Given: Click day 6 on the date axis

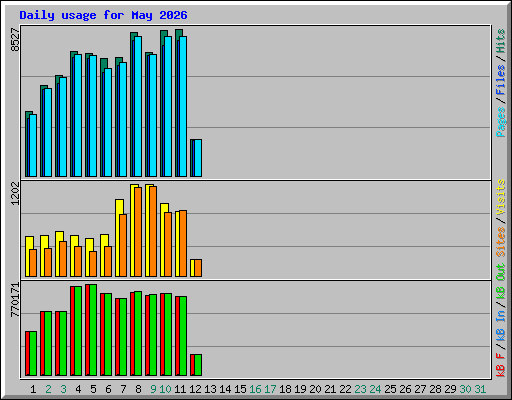Looking at the screenshot, I should click(108, 389).
